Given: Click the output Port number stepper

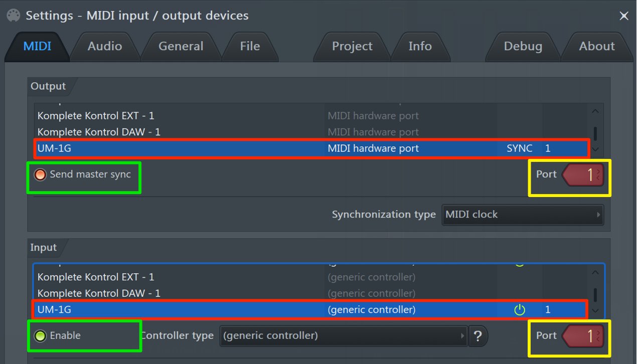Looking at the screenshot, I should tap(583, 174).
